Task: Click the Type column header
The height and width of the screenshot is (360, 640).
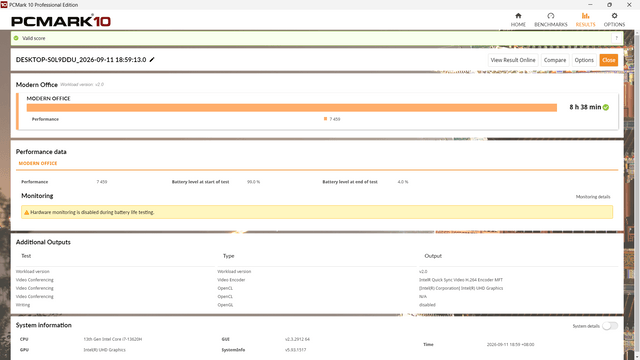Action: [229, 256]
